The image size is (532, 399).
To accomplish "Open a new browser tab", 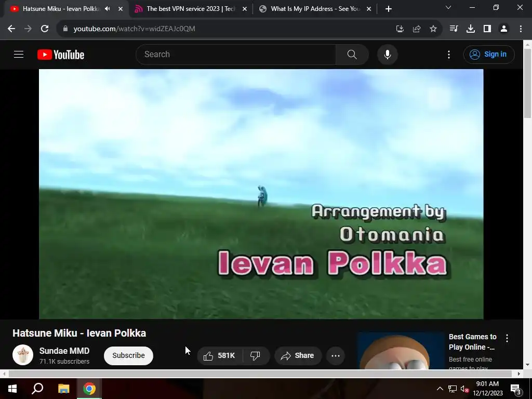I will (389, 9).
